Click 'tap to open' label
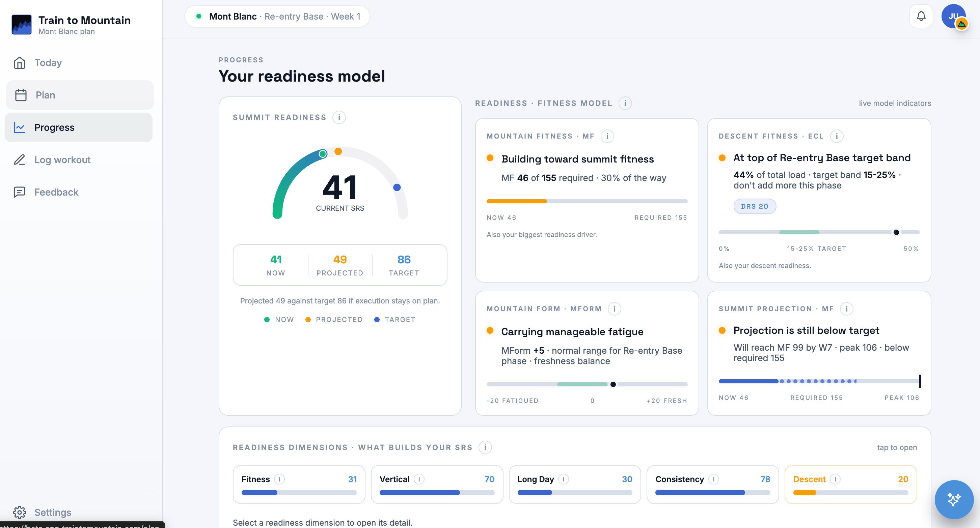Screen dimensions: 980x528 [897, 447]
